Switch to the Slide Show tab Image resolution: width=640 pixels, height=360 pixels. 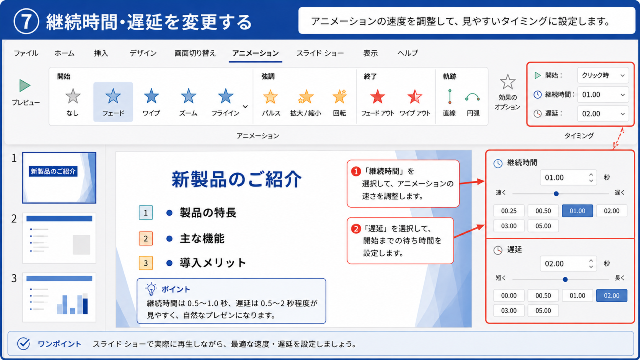(320, 53)
